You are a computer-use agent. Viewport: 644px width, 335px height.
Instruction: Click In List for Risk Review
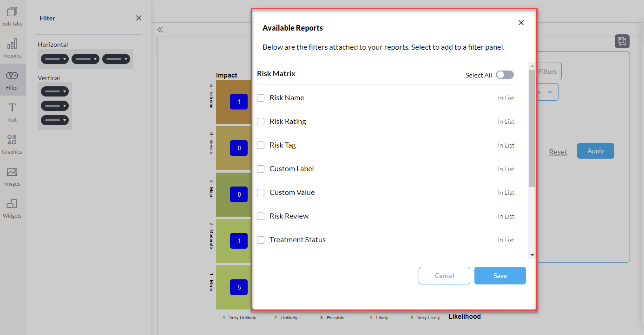506,216
